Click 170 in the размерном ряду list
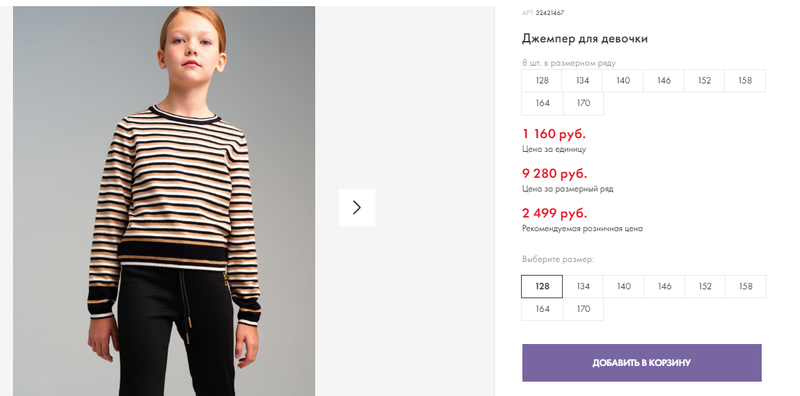The image size is (800, 396). click(583, 103)
